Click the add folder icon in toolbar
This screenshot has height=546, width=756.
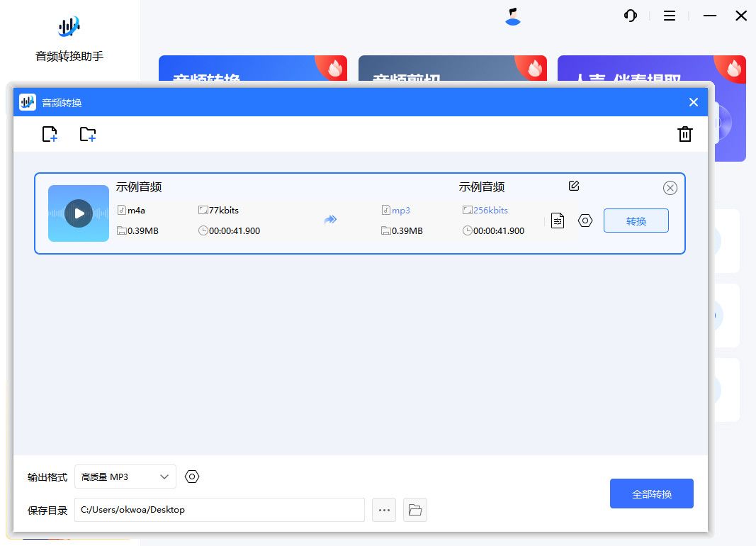coord(88,134)
